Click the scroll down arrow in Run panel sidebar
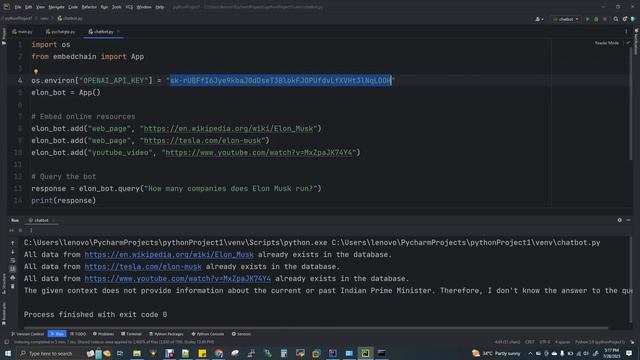The height and width of the screenshot is (360, 640). (13, 252)
